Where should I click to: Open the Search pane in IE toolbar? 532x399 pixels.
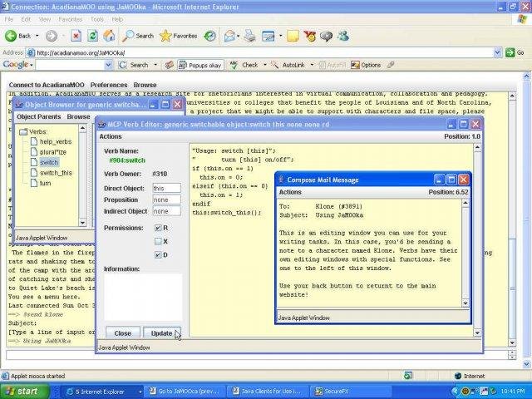click(138, 36)
